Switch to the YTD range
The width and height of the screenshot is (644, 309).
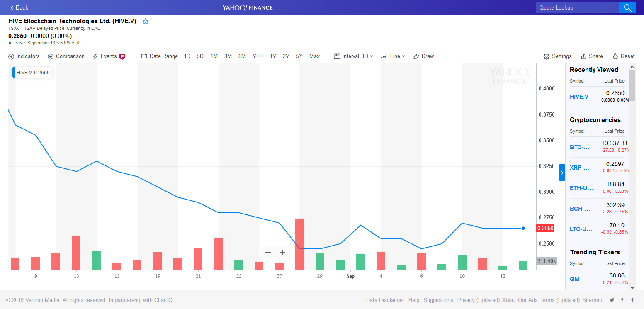258,56
